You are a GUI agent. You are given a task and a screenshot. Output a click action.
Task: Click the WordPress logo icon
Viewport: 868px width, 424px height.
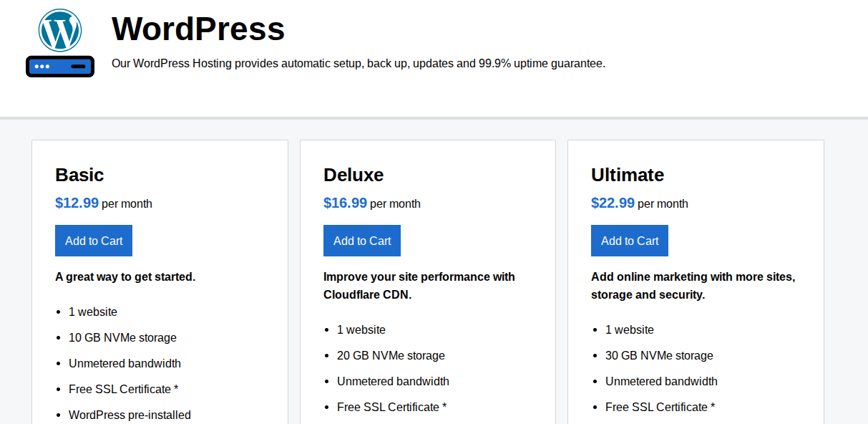[60, 30]
